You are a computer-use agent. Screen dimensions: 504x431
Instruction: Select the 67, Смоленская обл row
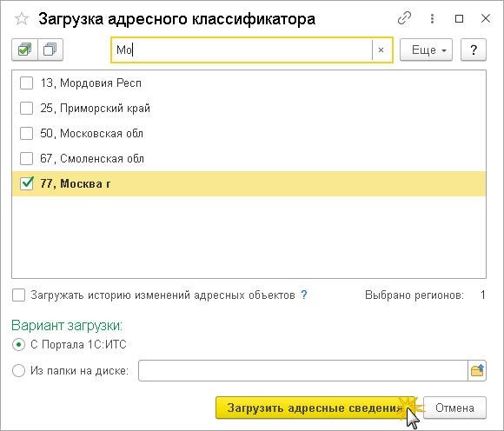tap(249, 158)
